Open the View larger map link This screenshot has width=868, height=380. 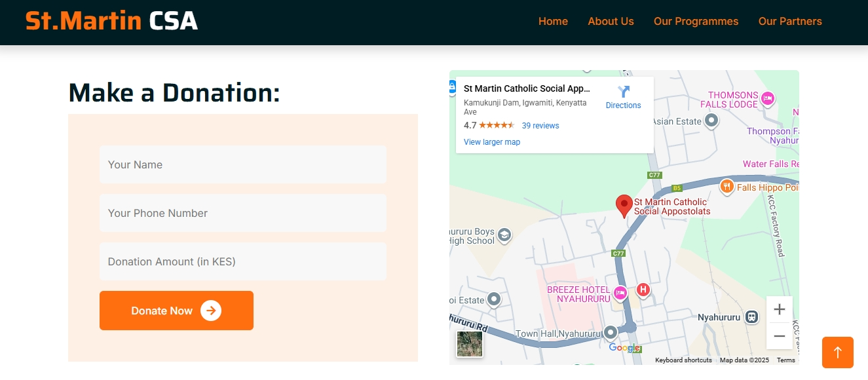click(x=491, y=142)
